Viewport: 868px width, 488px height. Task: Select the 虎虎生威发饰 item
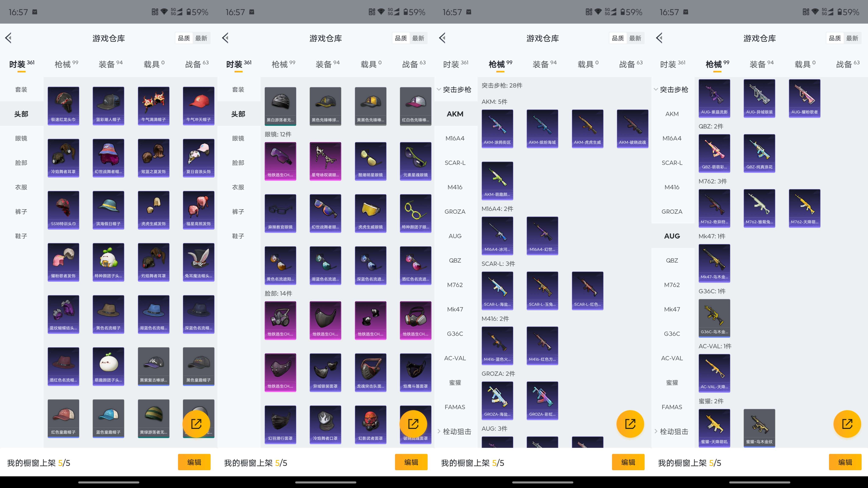tap(154, 211)
